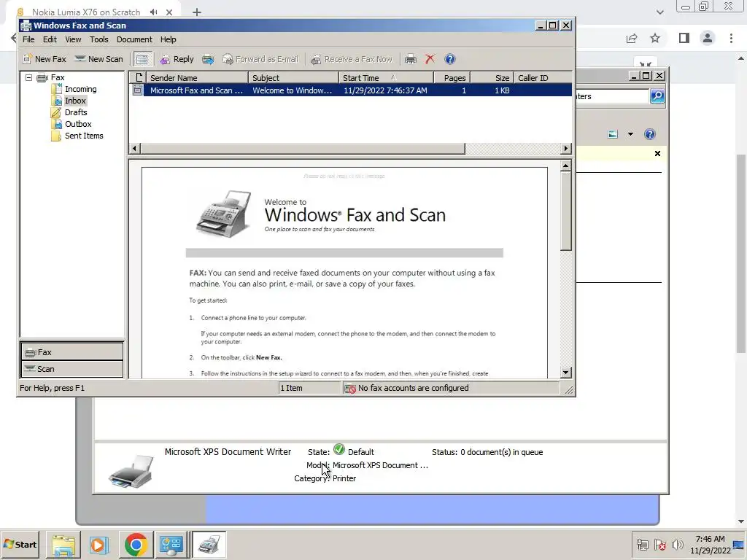The height and width of the screenshot is (560, 747).
Task: Click the Start button on the taskbar
Action: click(20, 544)
